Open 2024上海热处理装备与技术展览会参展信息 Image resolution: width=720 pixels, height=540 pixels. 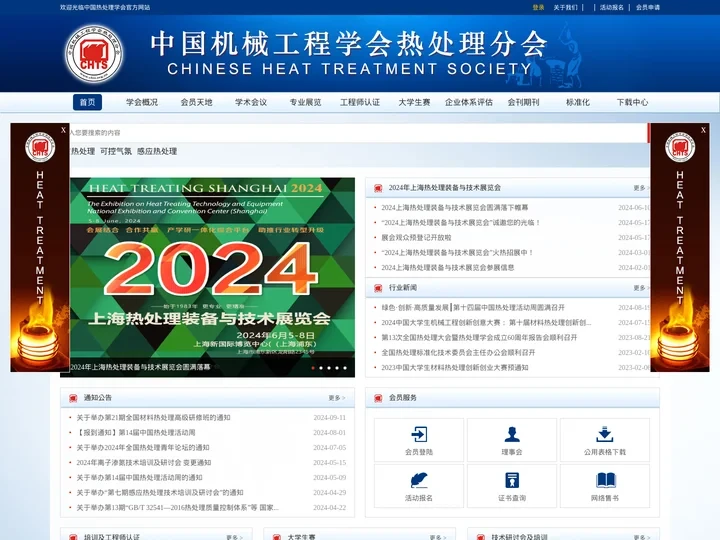click(x=448, y=267)
